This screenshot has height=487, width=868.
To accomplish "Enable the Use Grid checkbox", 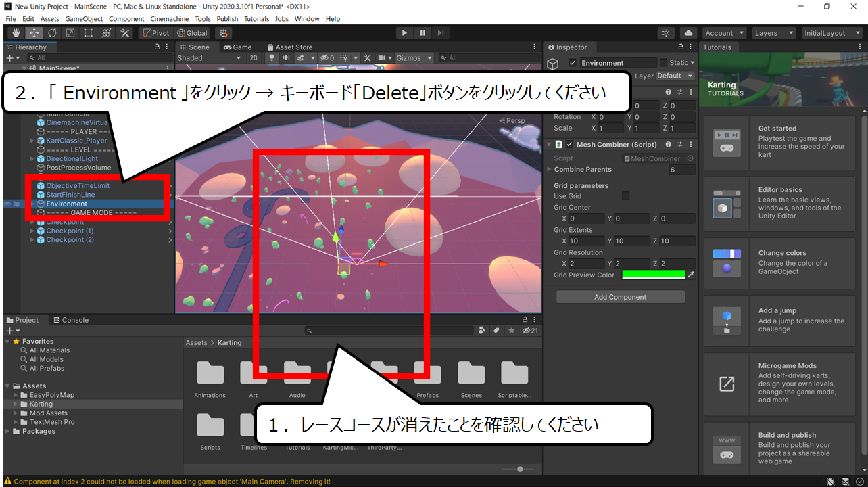I will pyautogui.click(x=625, y=196).
